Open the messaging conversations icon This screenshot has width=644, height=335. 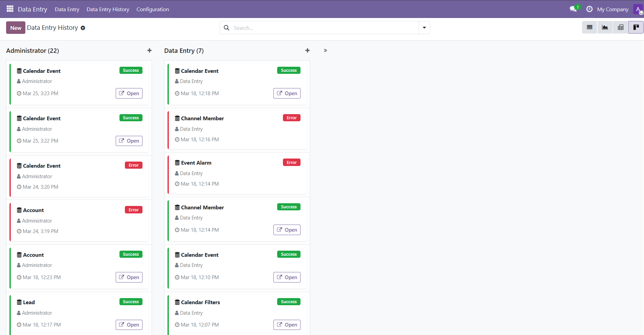(573, 9)
